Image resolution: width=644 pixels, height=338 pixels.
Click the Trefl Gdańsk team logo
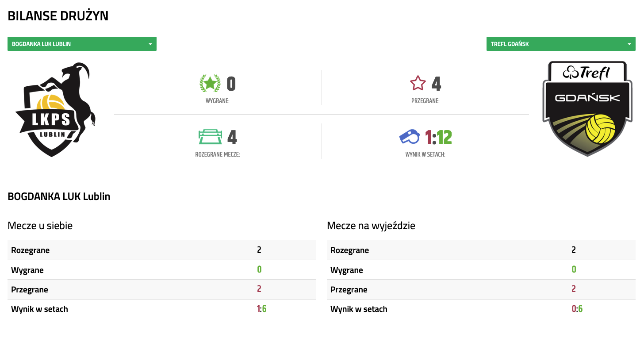pos(588,108)
